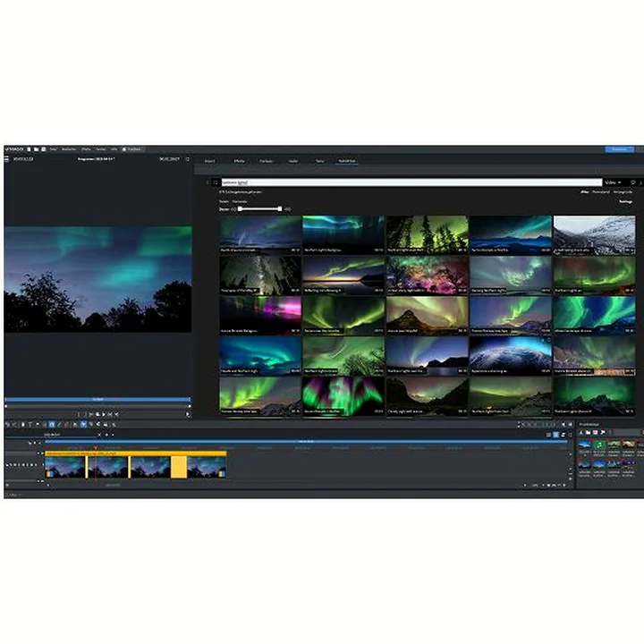The image size is (644, 644).
Task: Click the undo icon in timeline toolbar
Action: pos(8,424)
